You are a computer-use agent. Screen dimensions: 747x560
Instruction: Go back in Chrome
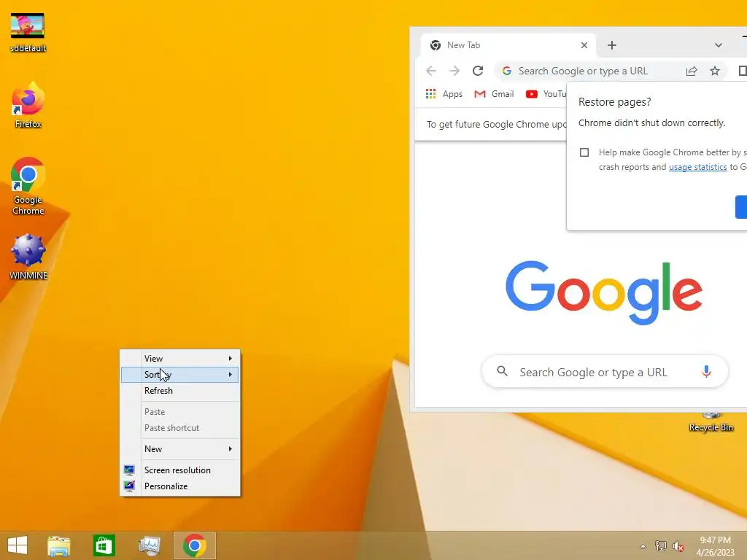pyautogui.click(x=431, y=71)
